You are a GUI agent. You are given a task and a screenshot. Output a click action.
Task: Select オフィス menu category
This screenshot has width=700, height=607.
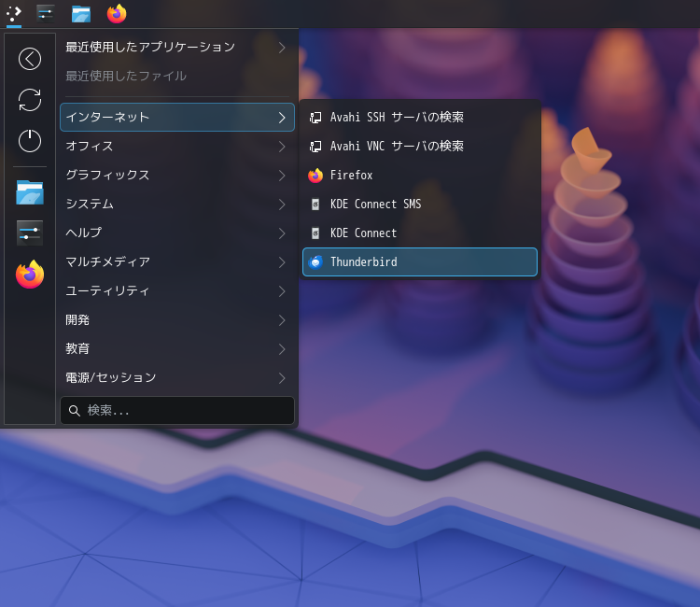point(177,147)
